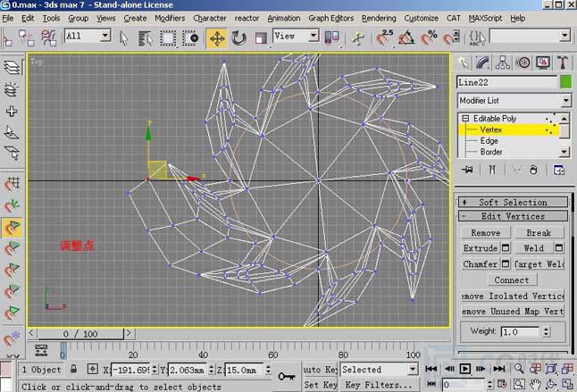Select the Select and Move tool
Image resolution: width=577 pixels, height=392 pixels.
217,38
